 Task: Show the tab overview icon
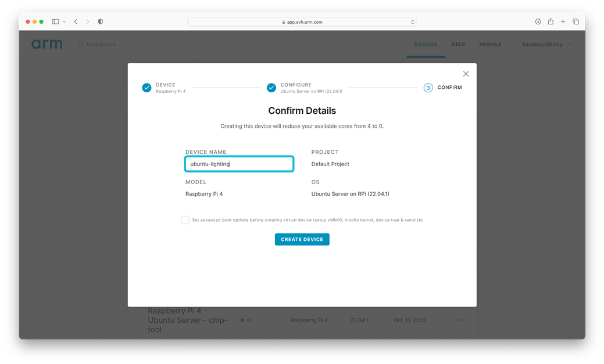pos(576,21)
